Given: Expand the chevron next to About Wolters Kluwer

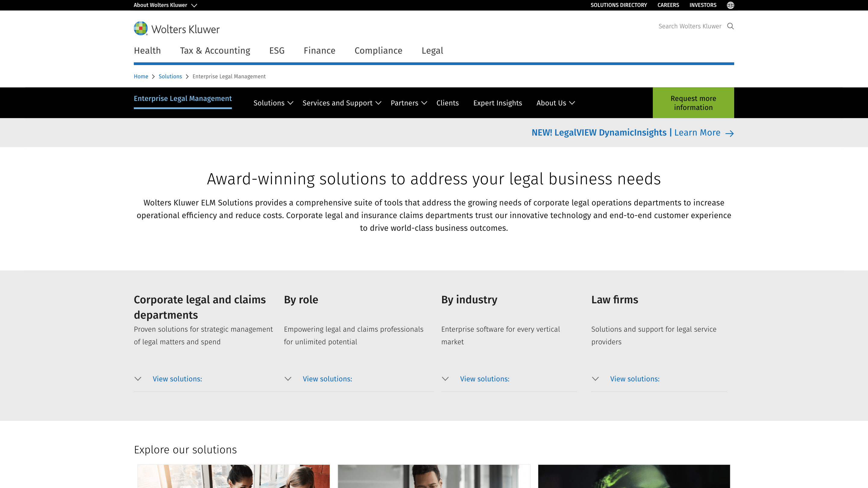Looking at the screenshot, I should tap(195, 5).
